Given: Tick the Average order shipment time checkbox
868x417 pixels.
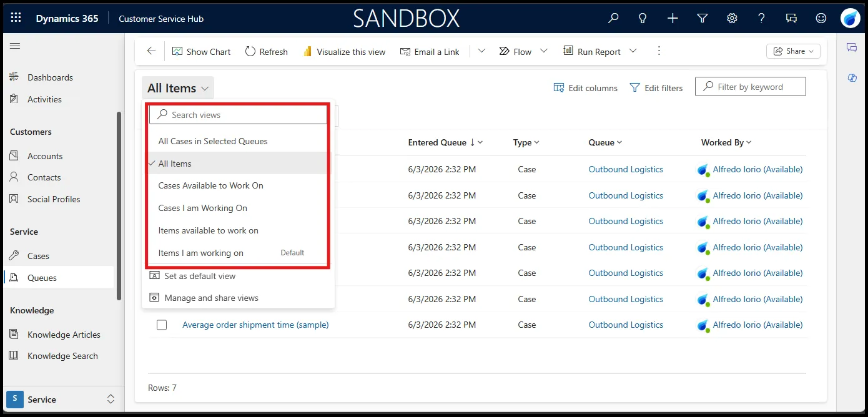Looking at the screenshot, I should click(x=162, y=325).
